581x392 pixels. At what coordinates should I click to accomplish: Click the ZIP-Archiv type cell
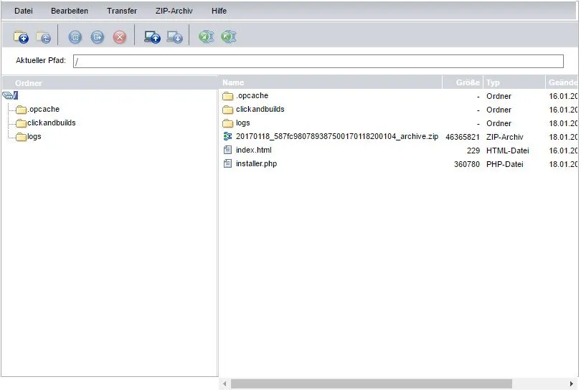[x=505, y=137]
